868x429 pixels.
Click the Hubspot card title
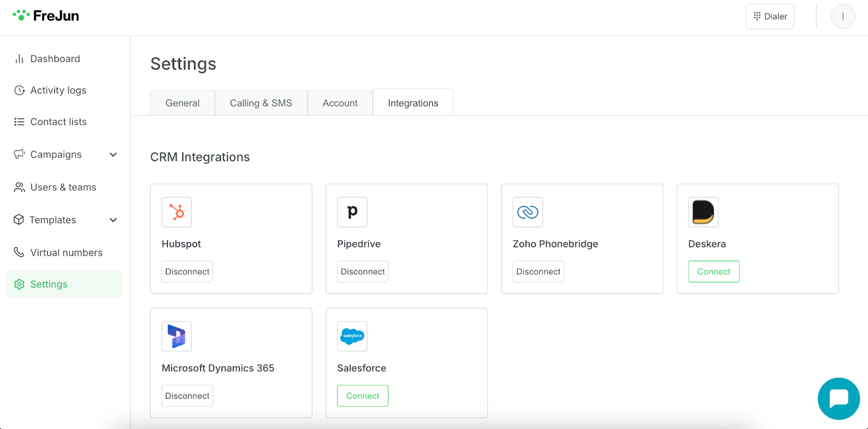click(x=181, y=244)
